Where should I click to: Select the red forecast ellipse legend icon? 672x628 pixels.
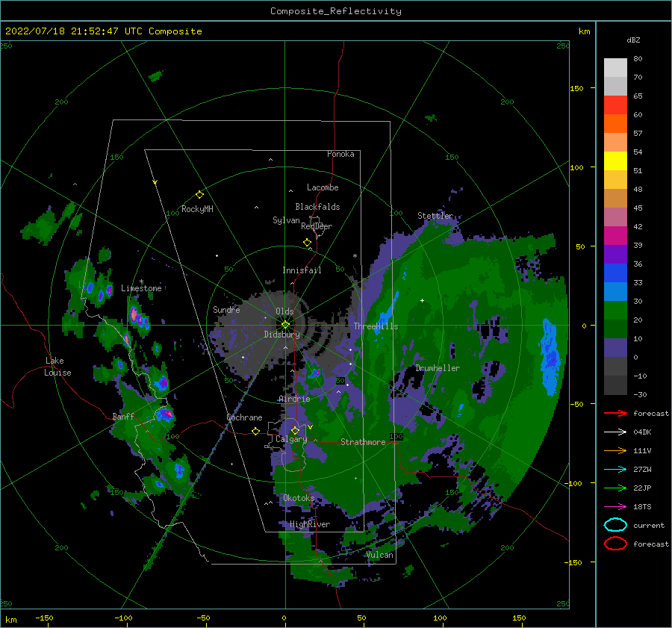coord(615,544)
